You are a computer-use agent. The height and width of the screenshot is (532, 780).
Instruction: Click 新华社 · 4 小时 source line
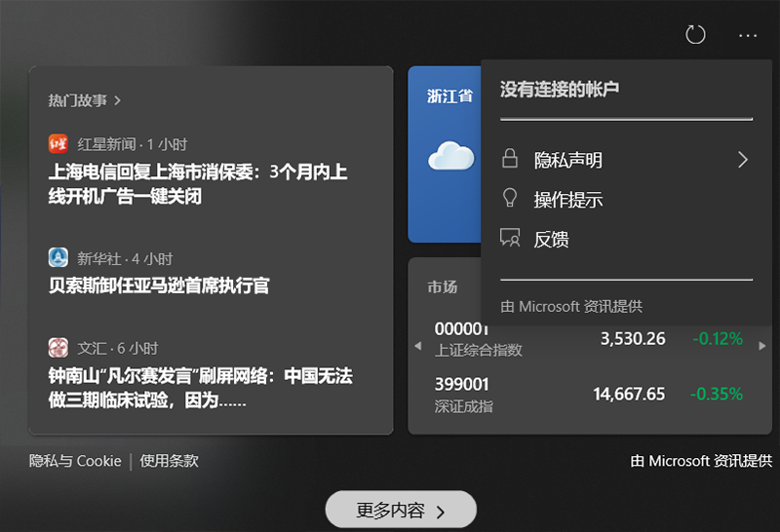click(x=125, y=258)
